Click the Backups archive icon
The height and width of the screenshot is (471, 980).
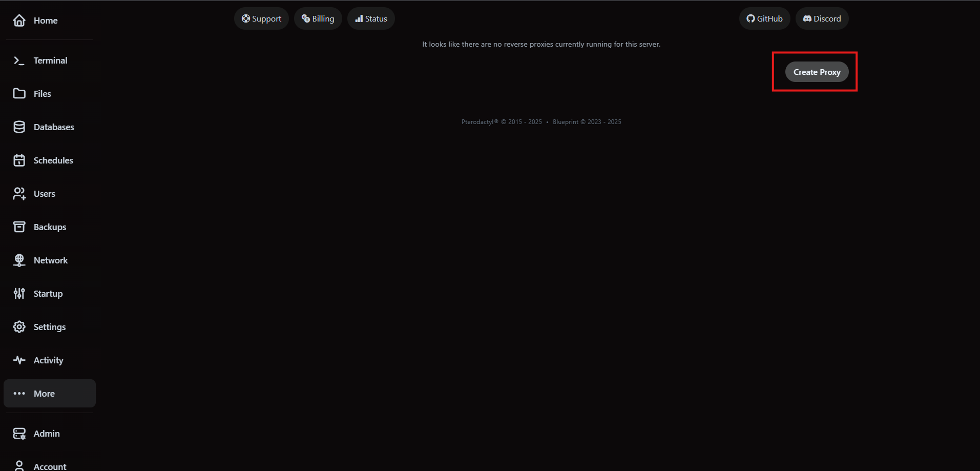pyautogui.click(x=19, y=227)
